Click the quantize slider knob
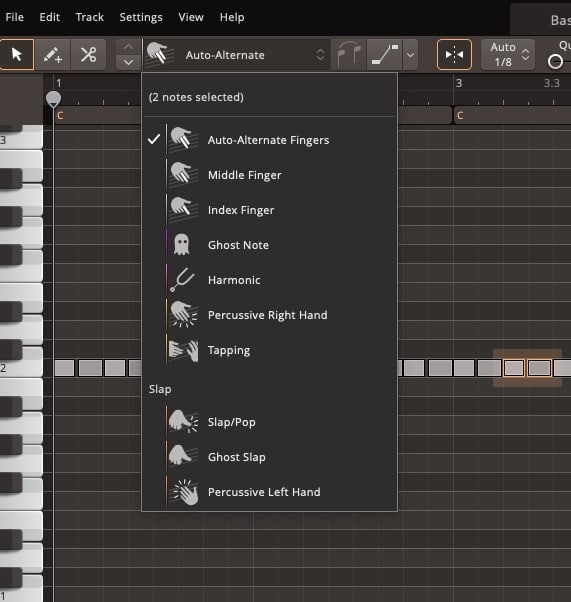Image resolution: width=571 pixels, height=602 pixels. click(555, 61)
